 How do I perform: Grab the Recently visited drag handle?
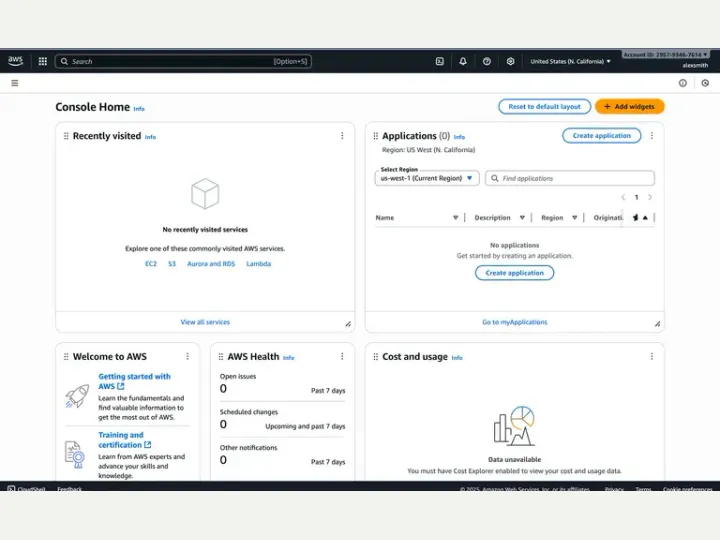pyautogui.click(x=66, y=136)
